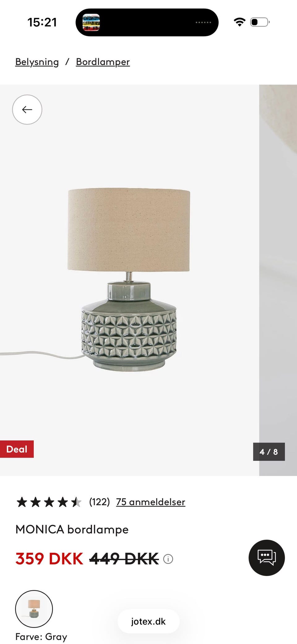The height and width of the screenshot is (644, 297).
Task: Tap the battery indicator icon
Action: (x=260, y=22)
